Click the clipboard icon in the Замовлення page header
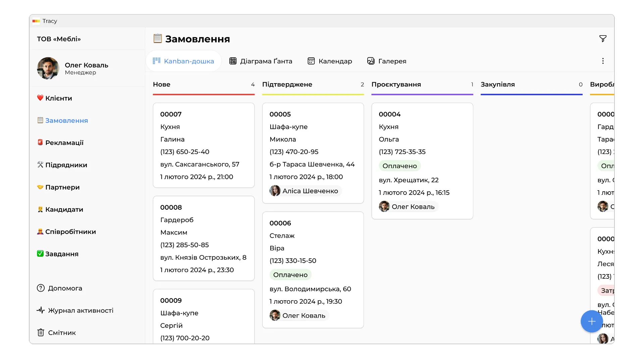The image size is (644, 358). pyautogui.click(x=157, y=39)
